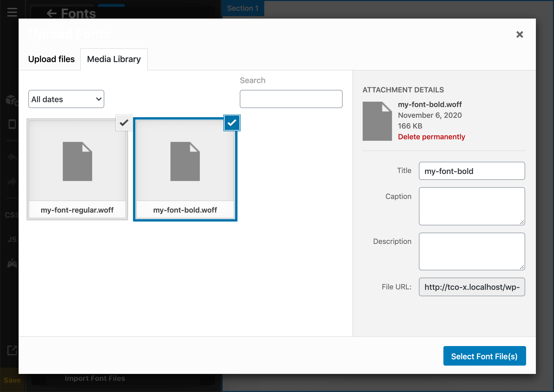
Task: Uncheck my-font-bold.woff selection checkbox
Action: click(232, 123)
